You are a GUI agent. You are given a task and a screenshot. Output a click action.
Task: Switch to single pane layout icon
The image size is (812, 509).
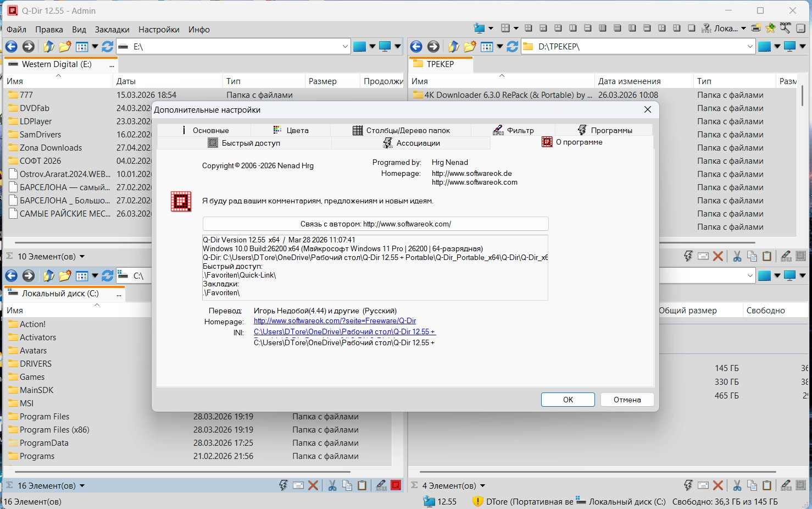coord(691,28)
